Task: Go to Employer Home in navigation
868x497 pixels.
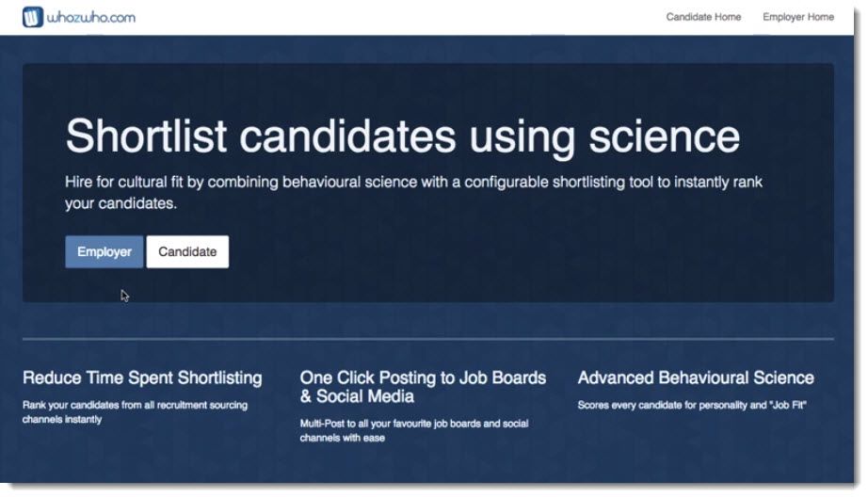Action: tap(797, 17)
